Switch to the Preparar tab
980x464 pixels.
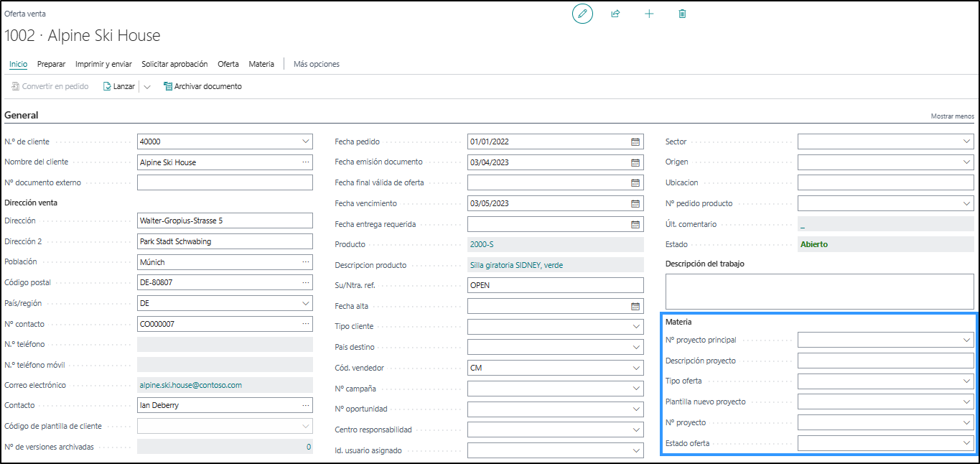(x=51, y=64)
